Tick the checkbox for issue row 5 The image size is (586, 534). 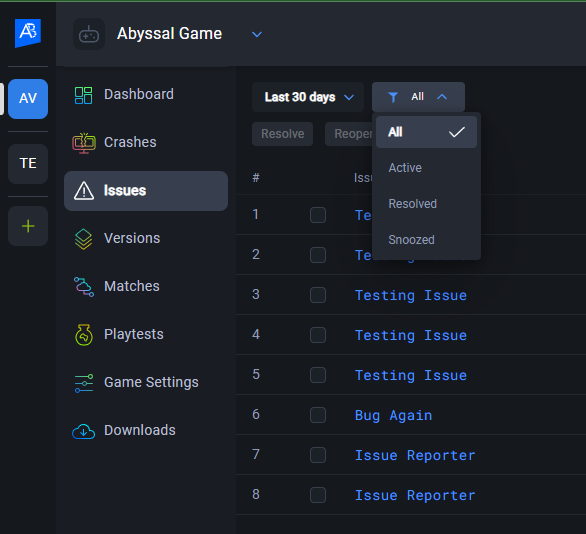(318, 375)
